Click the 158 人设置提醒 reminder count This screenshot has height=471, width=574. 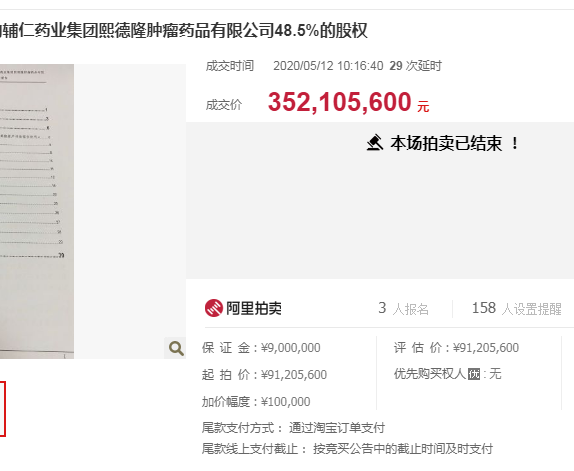tap(517, 309)
